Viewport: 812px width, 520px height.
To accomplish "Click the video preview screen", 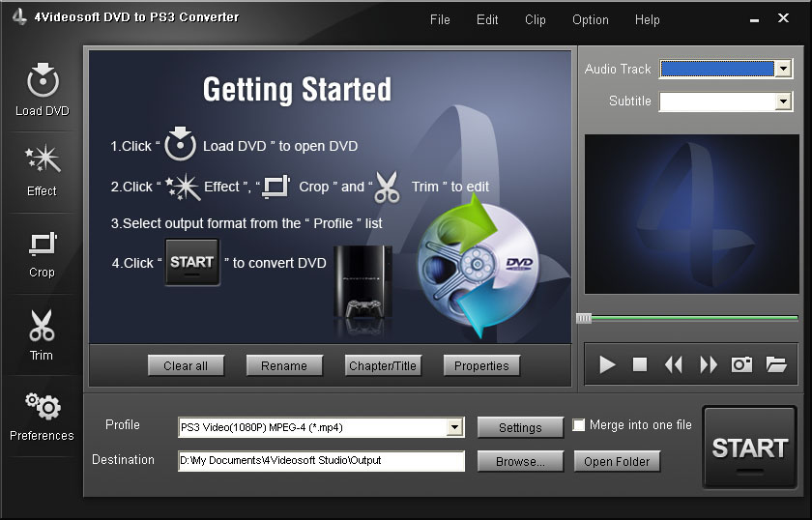I will [691, 214].
